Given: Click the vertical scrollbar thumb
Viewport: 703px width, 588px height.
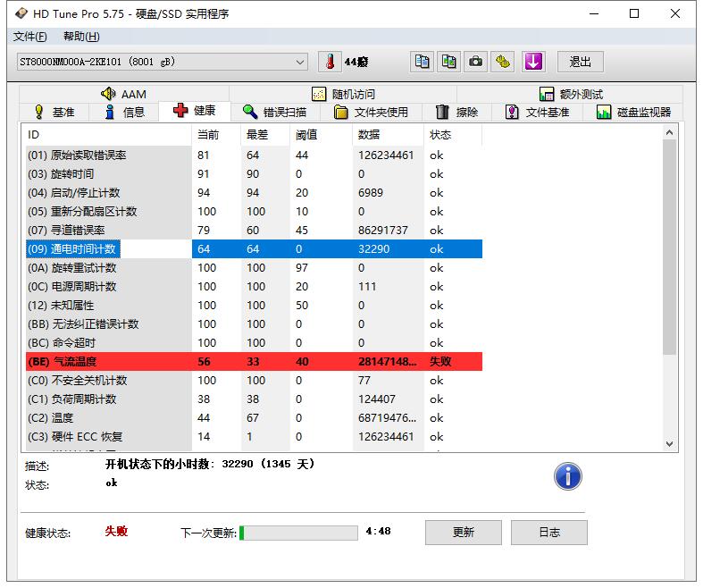Looking at the screenshot, I should [x=669, y=247].
